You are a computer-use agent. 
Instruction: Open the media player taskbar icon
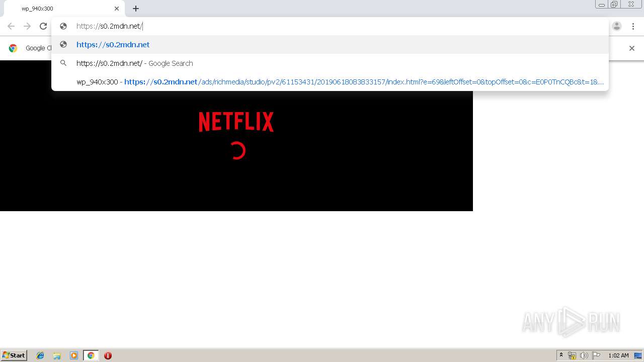pyautogui.click(x=73, y=355)
